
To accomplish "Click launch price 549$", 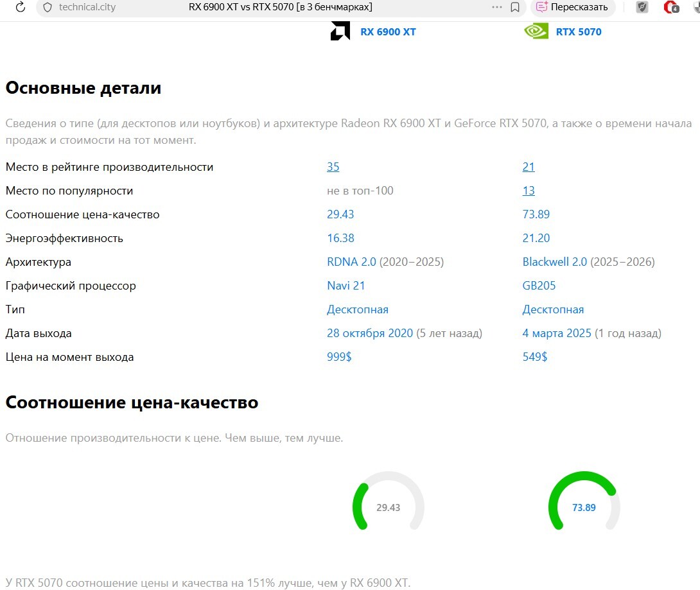I will (534, 356).
